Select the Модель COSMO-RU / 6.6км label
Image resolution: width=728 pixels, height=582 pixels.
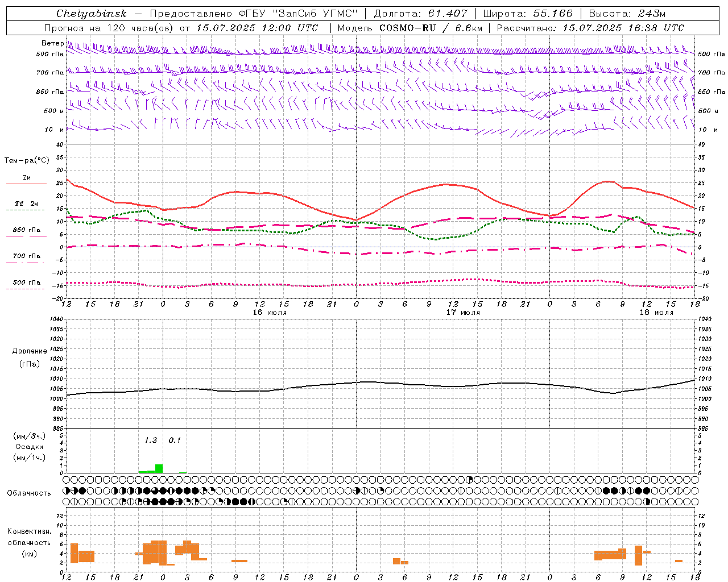[410, 28]
